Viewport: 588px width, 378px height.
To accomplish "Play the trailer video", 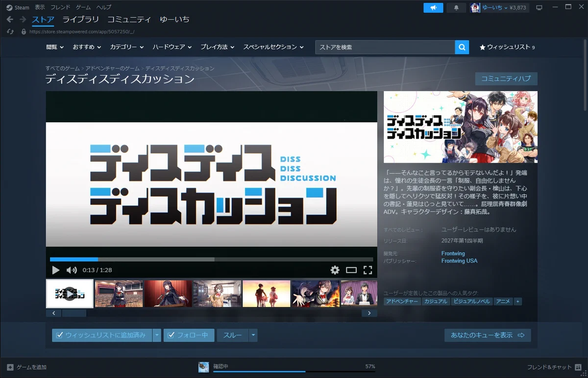I will pyautogui.click(x=55, y=270).
